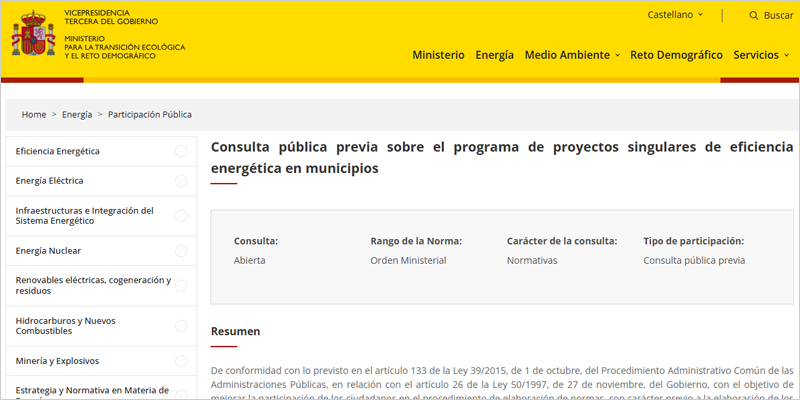The width and height of the screenshot is (800, 400).
Task: Click circle icon beside Eficiencia Energética
Action: click(x=181, y=151)
